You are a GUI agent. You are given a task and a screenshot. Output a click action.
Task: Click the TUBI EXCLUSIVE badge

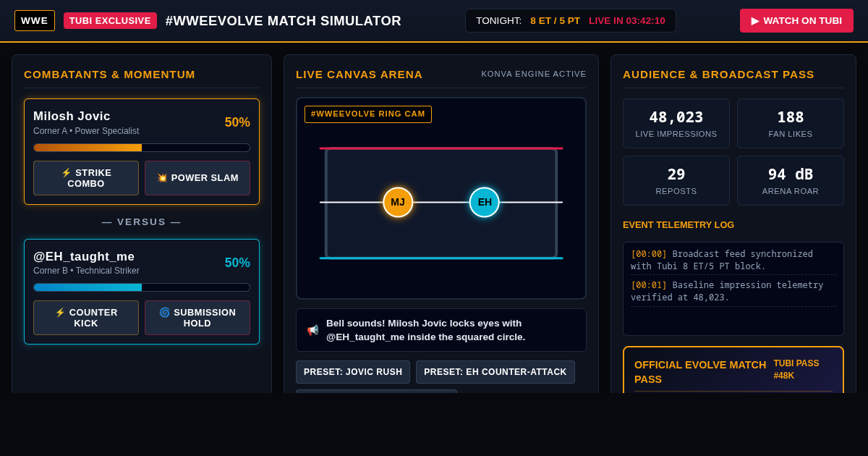click(110, 20)
